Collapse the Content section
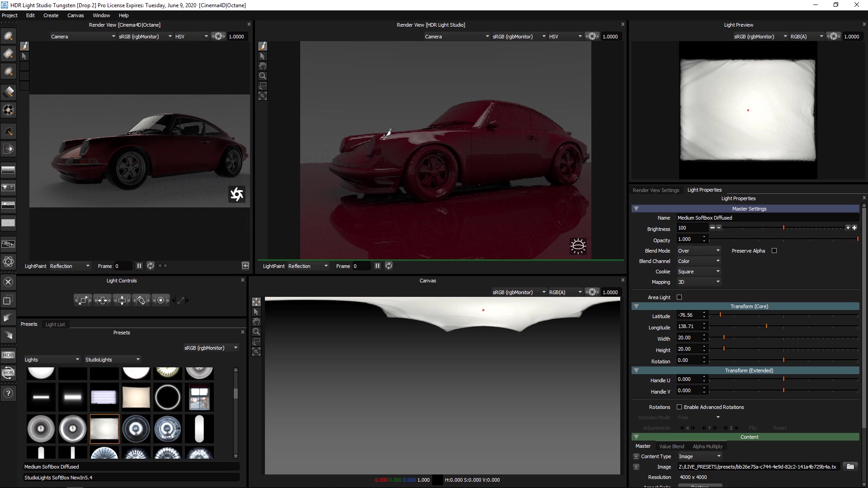This screenshot has width=868, height=488. (636, 437)
